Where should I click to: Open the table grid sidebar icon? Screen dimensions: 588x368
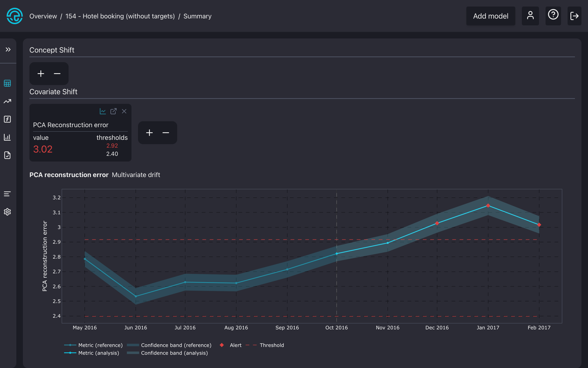tap(7, 84)
